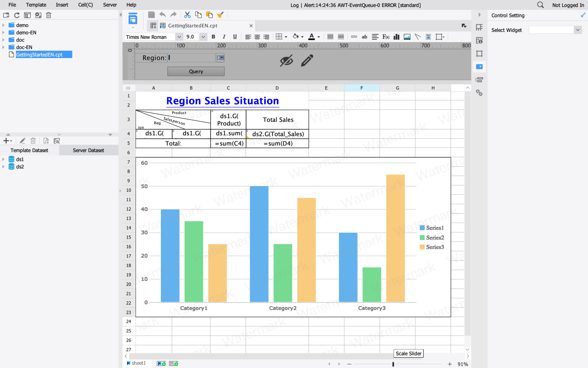
Task: Select the Format Painter tool
Action: [220, 15]
